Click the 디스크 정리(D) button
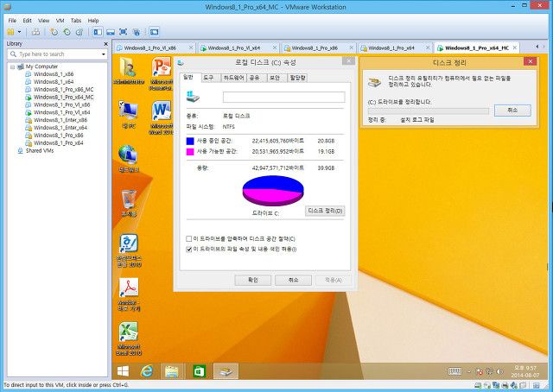The image size is (553, 392). (x=325, y=211)
